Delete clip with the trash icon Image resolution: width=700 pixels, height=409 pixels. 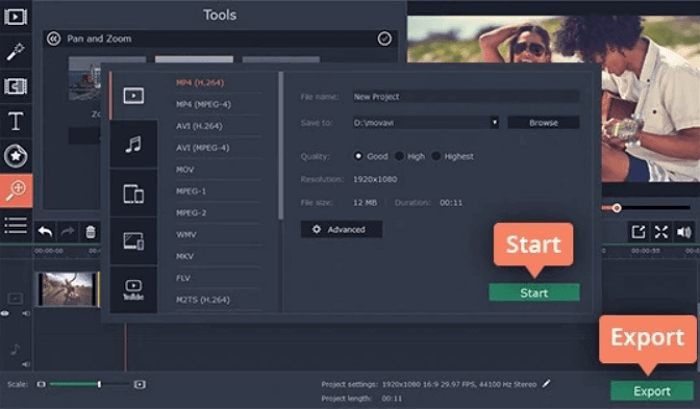click(x=91, y=231)
